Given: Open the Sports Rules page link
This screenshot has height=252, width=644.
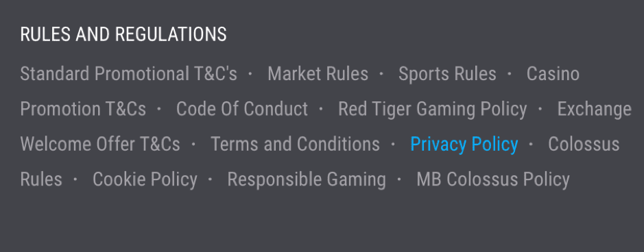Looking at the screenshot, I should [x=447, y=74].
